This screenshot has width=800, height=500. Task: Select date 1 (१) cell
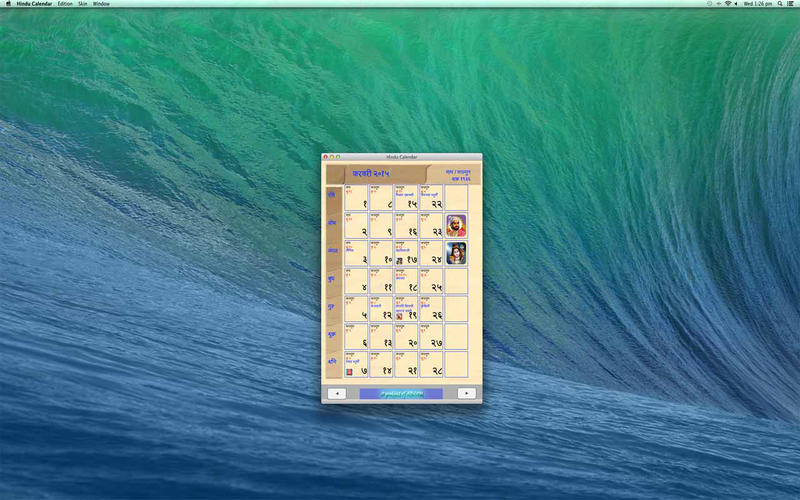point(356,197)
